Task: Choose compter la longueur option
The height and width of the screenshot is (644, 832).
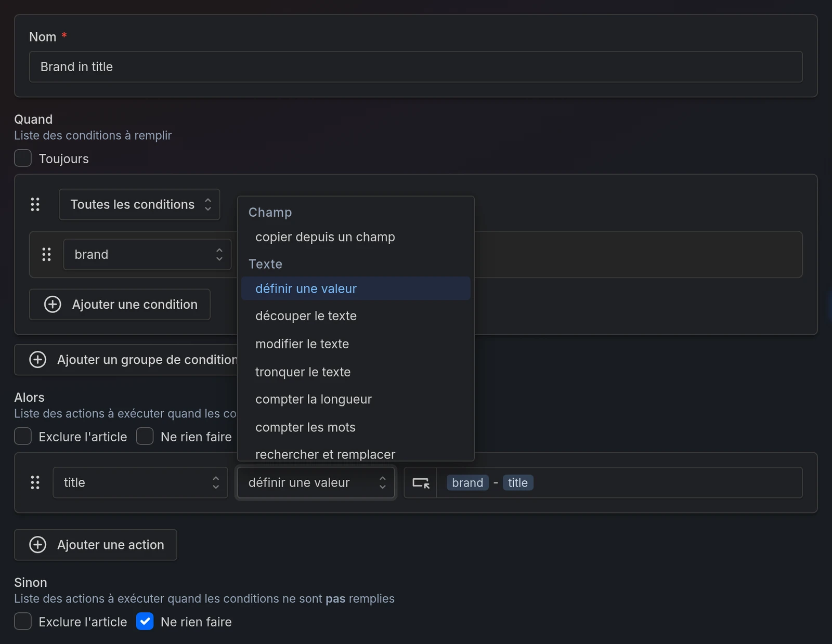Action: coord(356,399)
